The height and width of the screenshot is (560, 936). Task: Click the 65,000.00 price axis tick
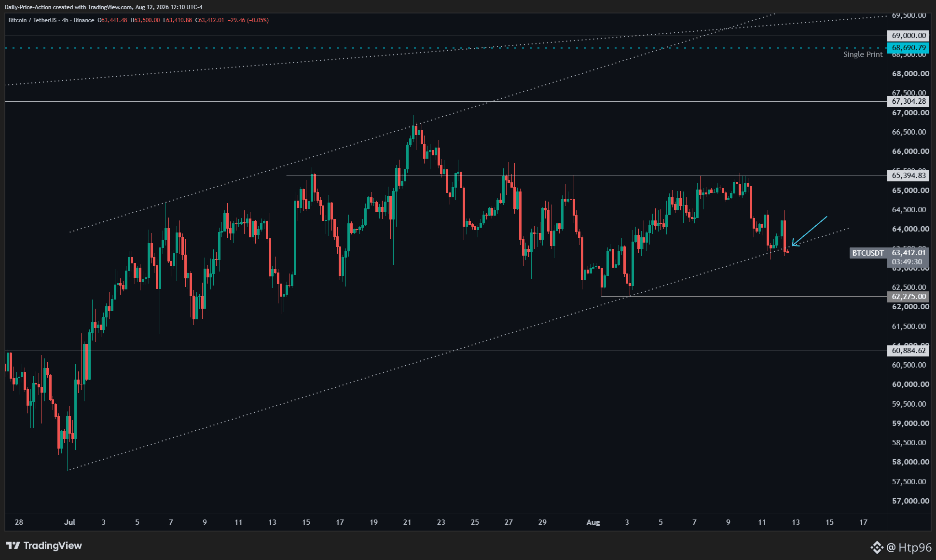tap(910, 191)
